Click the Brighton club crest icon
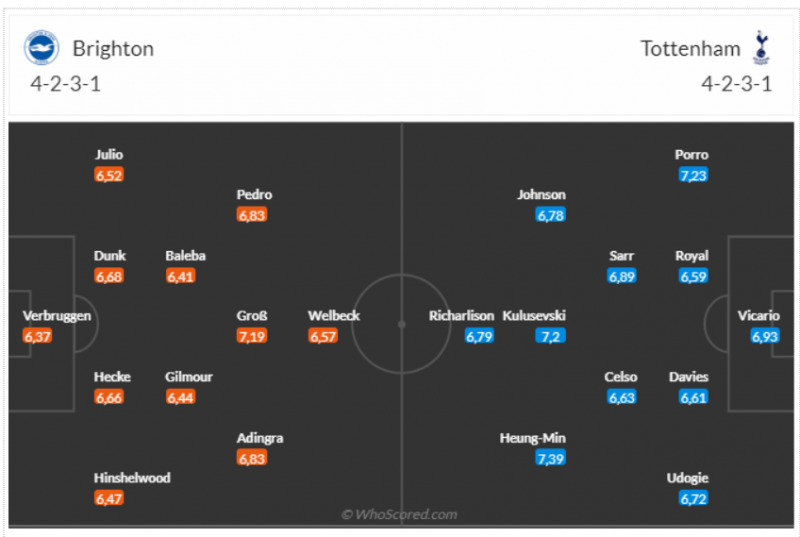800x537 pixels. [x=41, y=48]
